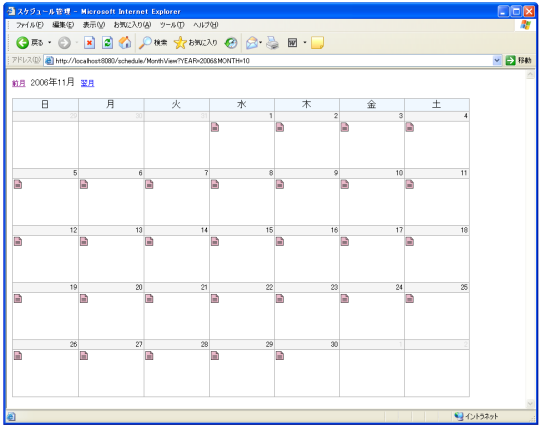Select the schedule note icon on day 26
The image size is (540, 426).
click(18, 355)
